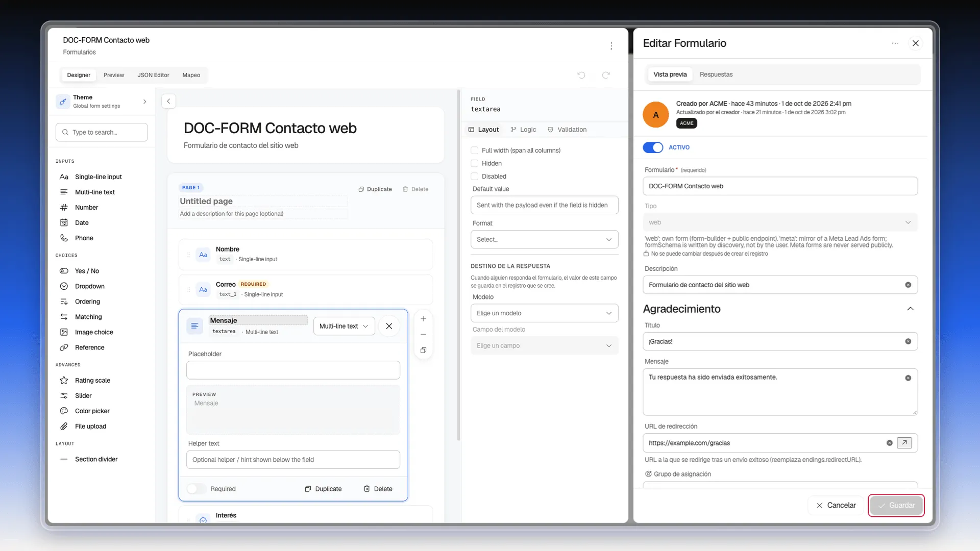Open the three-dot menu beside form title

(611, 46)
